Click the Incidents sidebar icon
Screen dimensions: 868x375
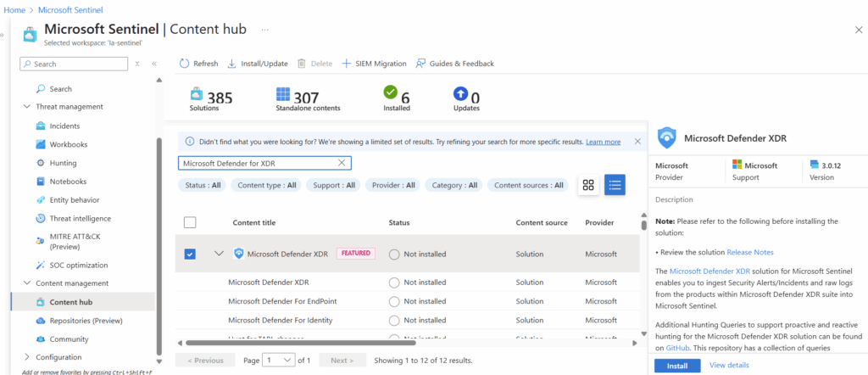tap(41, 126)
